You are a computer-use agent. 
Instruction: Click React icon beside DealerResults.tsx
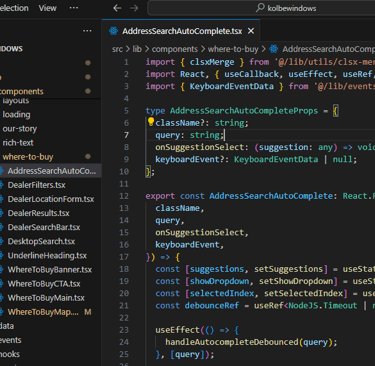coord(2,213)
